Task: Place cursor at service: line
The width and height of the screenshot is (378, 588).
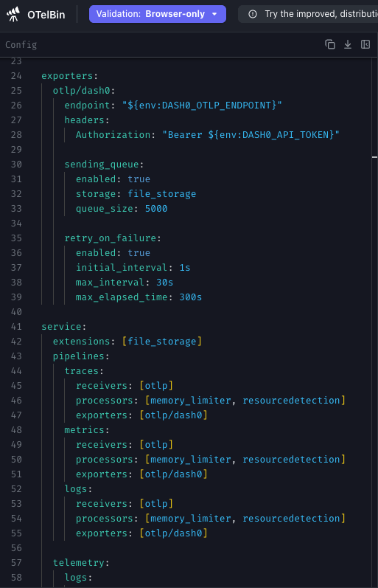Action: 63,327
